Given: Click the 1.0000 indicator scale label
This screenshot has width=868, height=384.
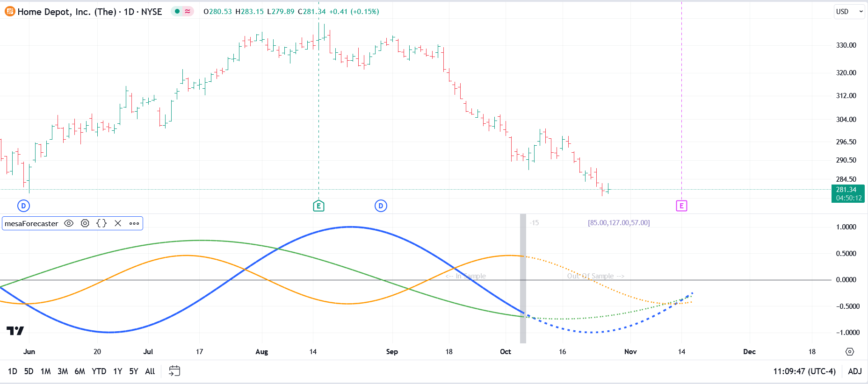Looking at the screenshot, I should pyautogui.click(x=846, y=227).
